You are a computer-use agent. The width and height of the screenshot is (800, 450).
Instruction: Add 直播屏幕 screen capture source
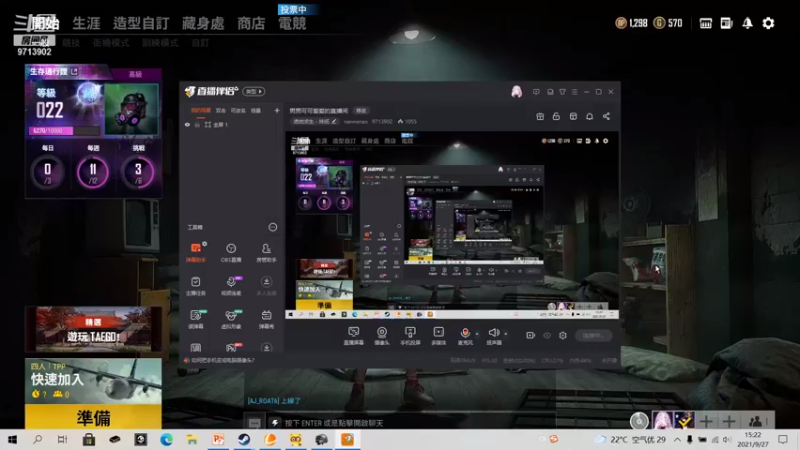click(354, 336)
